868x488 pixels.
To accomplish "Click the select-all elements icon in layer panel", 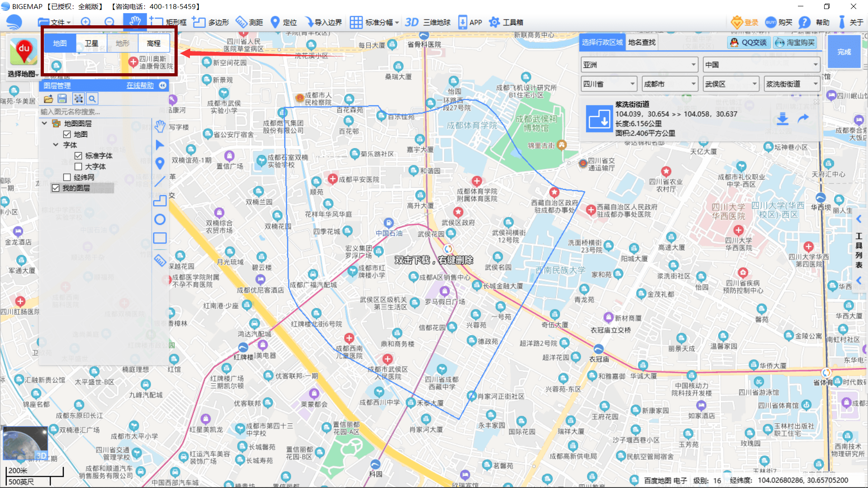I will pyautogui.click(x=78, y=99).
